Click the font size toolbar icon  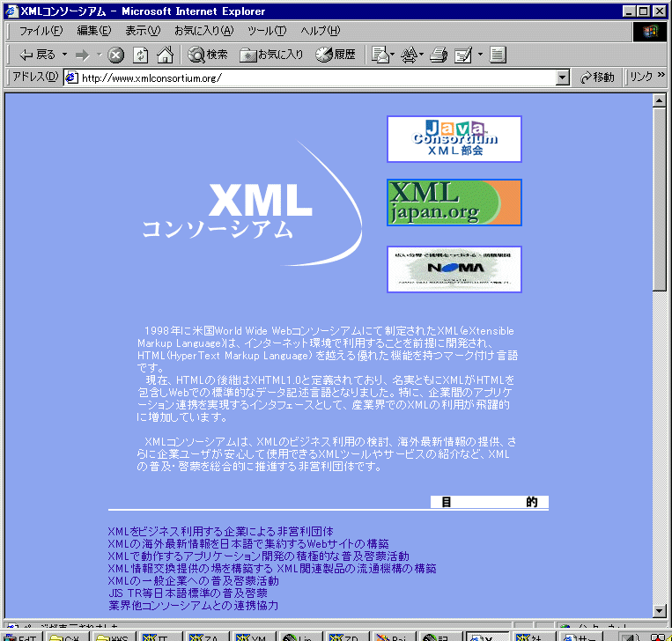tap(409, 55)
